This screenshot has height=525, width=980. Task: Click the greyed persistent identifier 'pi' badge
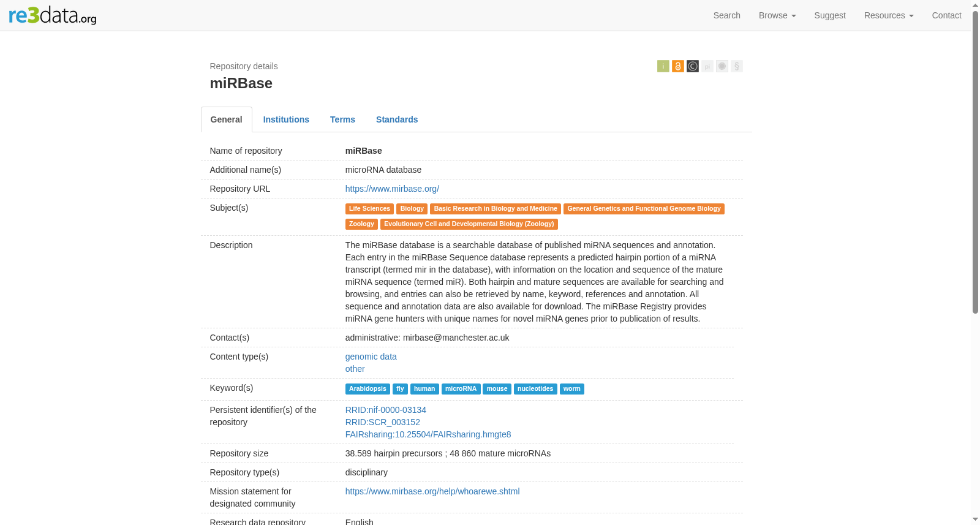click(707, 66)
